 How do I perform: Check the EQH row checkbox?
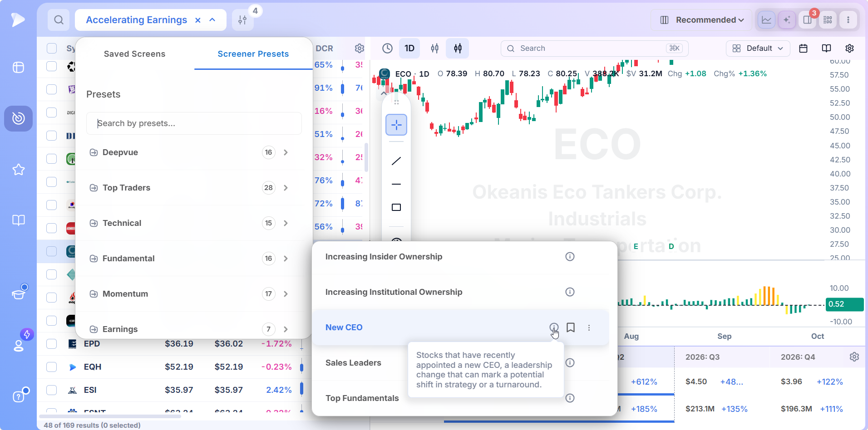click(52, 367)
